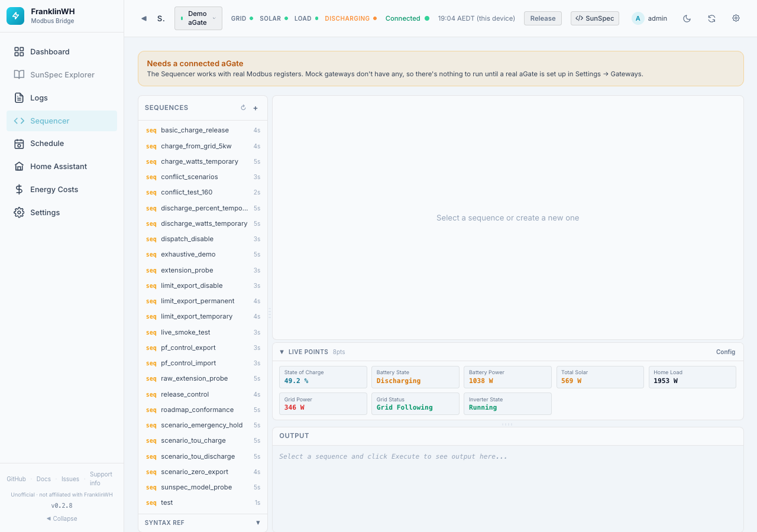Click the Settings gear icon in sidebar

point(19,212)
